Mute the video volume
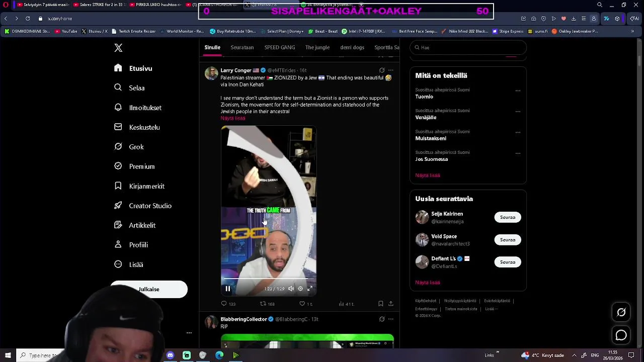The image size is (644, 362). click(x=291, y=289)
